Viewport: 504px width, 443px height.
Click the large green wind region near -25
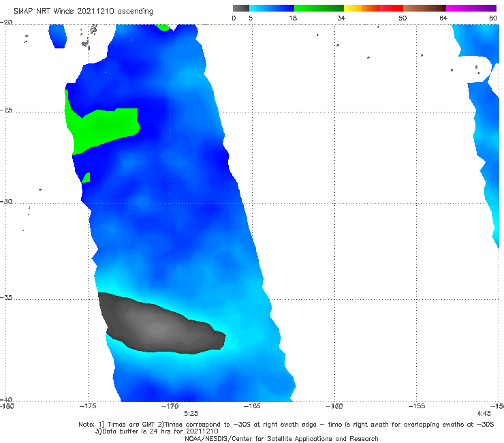[101, 127]
